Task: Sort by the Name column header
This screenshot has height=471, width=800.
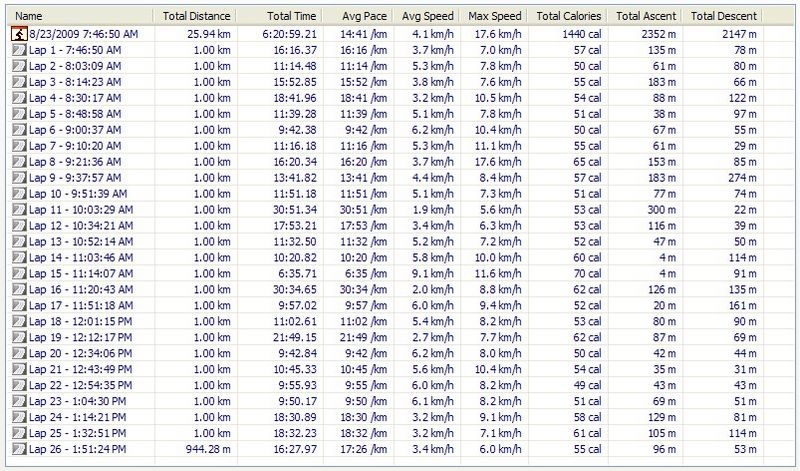Action: click(x=30, y=17)
